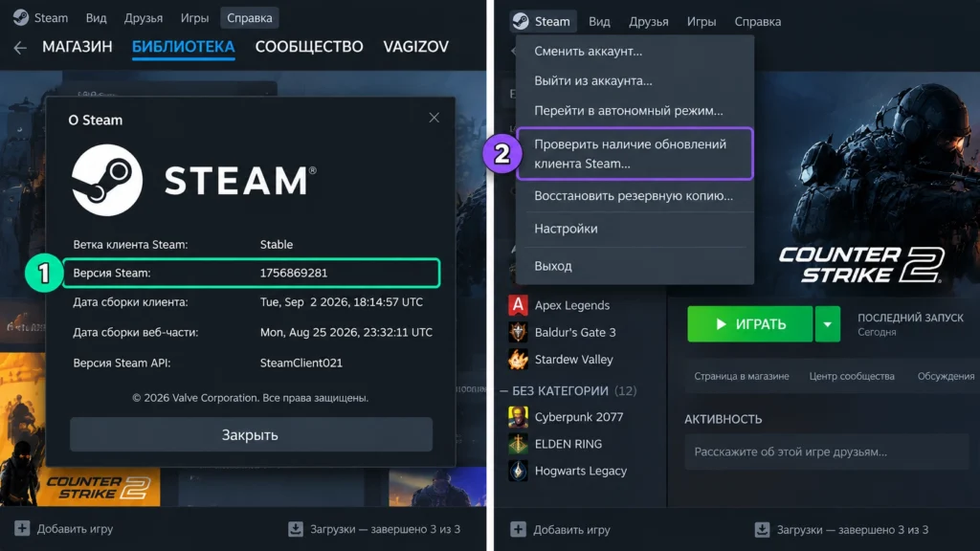
Task: Open Страница в магазине link
Action: coord(742,376)
